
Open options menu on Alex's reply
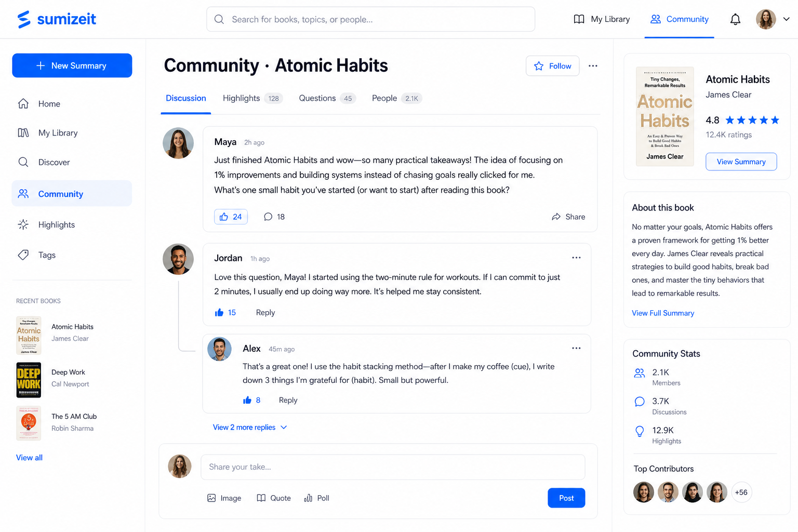click(576, 348)
